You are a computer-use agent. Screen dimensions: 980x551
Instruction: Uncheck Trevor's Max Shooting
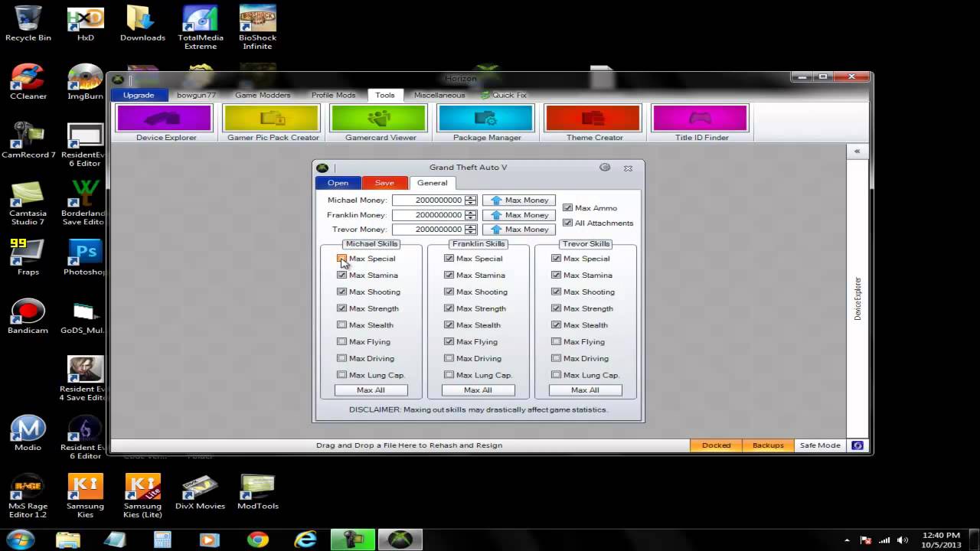556,292
